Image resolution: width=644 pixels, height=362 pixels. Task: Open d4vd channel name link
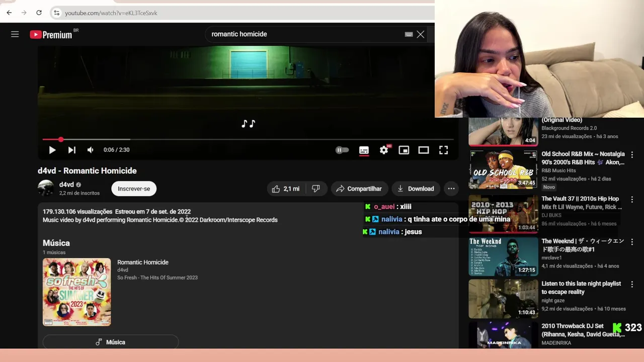click(66, 185)
